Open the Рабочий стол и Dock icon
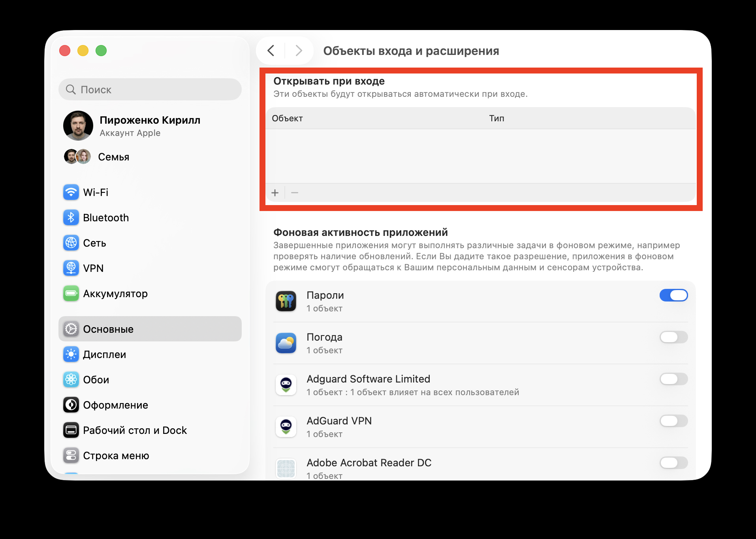The image size is (756, 539). [71, 430]
